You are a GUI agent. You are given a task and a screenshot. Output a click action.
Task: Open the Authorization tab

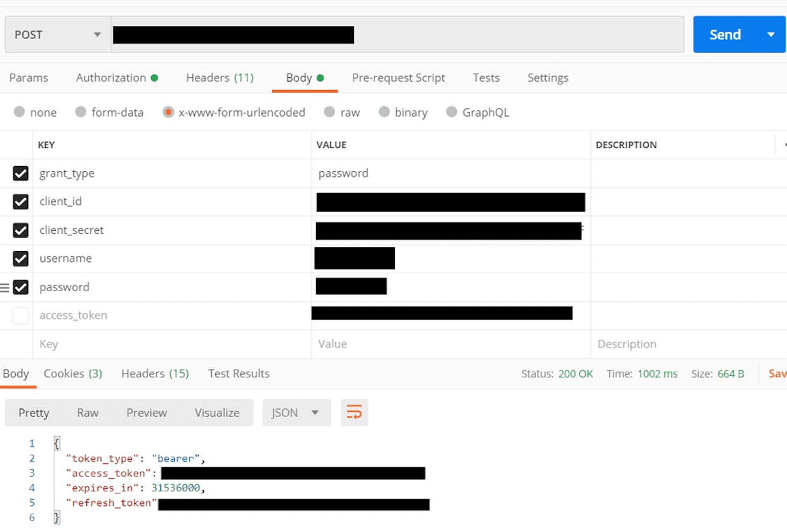coord(117,77)
